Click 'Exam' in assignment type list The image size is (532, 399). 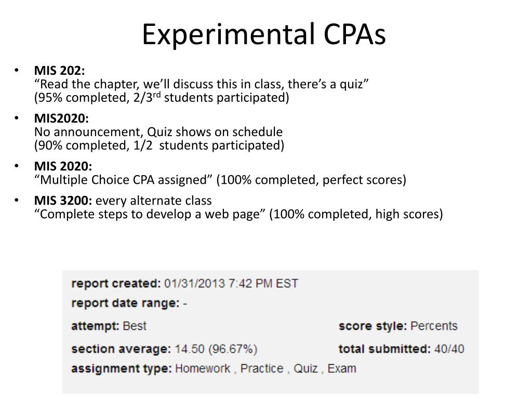[342, 368]
